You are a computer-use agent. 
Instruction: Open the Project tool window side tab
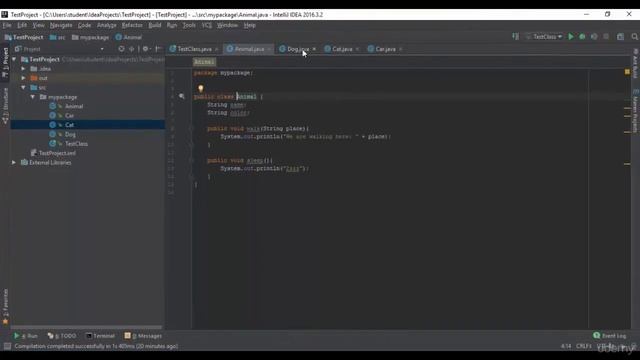[5, 62]
